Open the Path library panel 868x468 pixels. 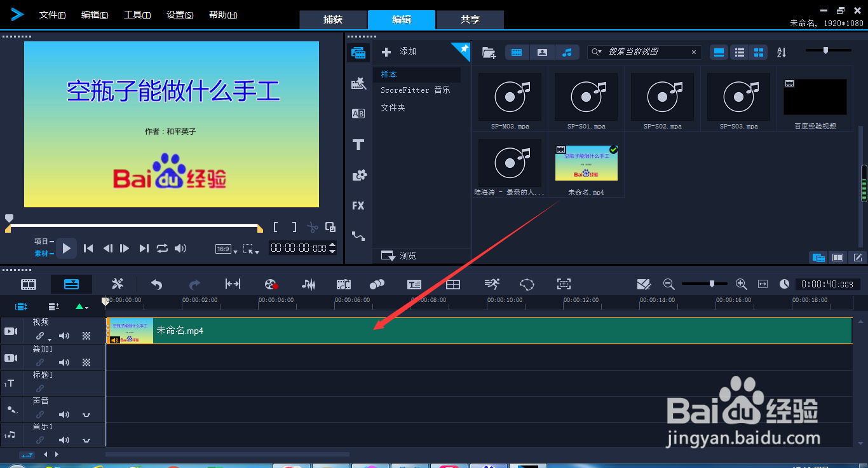[x=358, y=237]
